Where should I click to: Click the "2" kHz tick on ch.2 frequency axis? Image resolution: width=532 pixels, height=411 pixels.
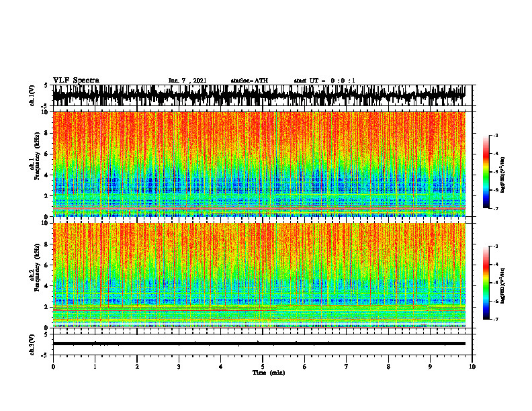[x=46, y=307]
